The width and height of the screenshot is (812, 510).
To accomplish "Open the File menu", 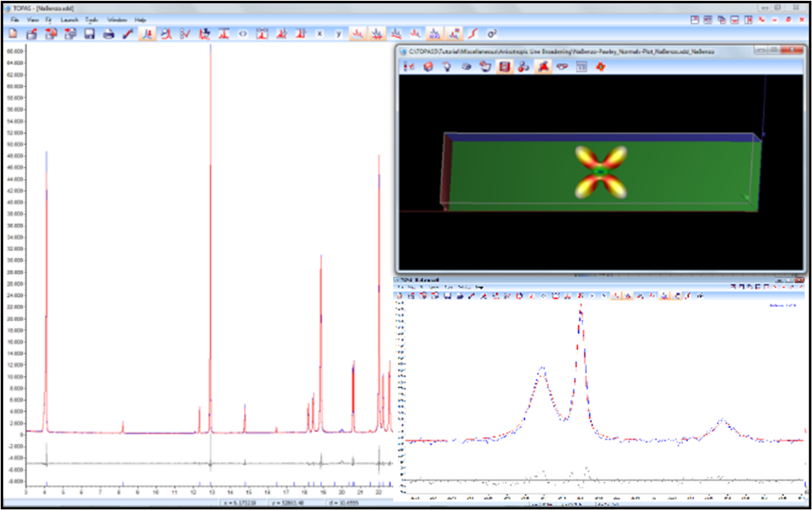I will click(15, 19).
